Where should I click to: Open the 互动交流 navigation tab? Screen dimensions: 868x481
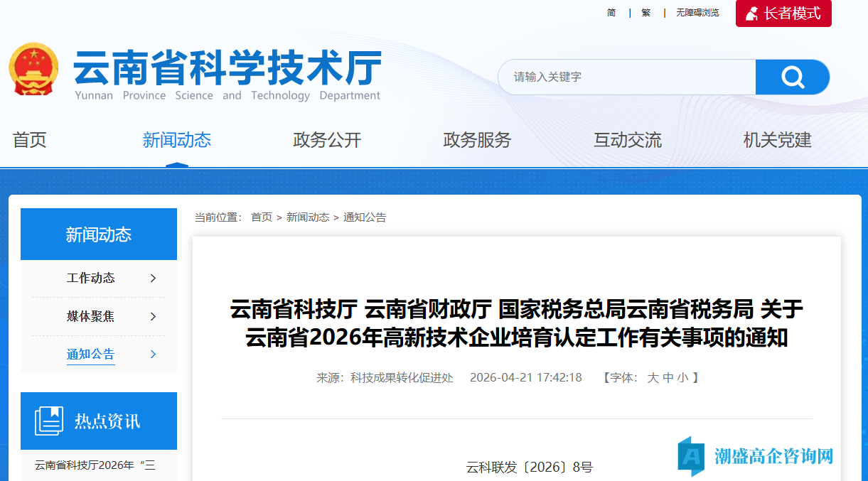click(628, 140)
